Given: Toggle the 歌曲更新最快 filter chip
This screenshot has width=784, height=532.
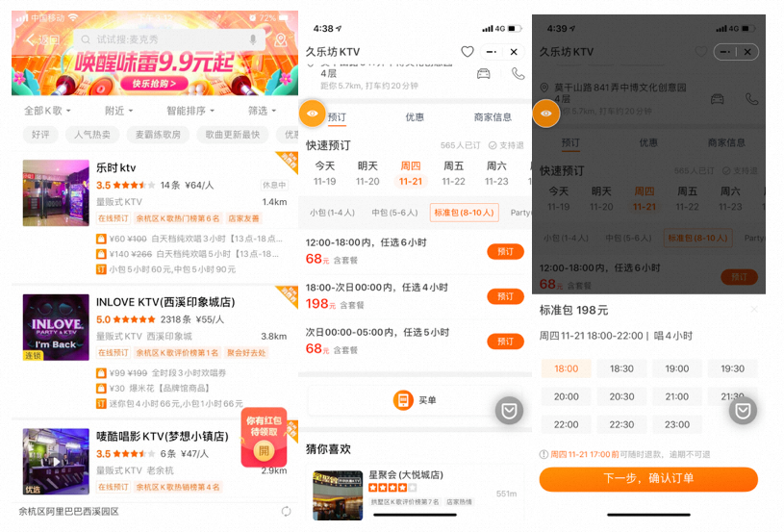Looking at the screenshot, I should point(233,135).
